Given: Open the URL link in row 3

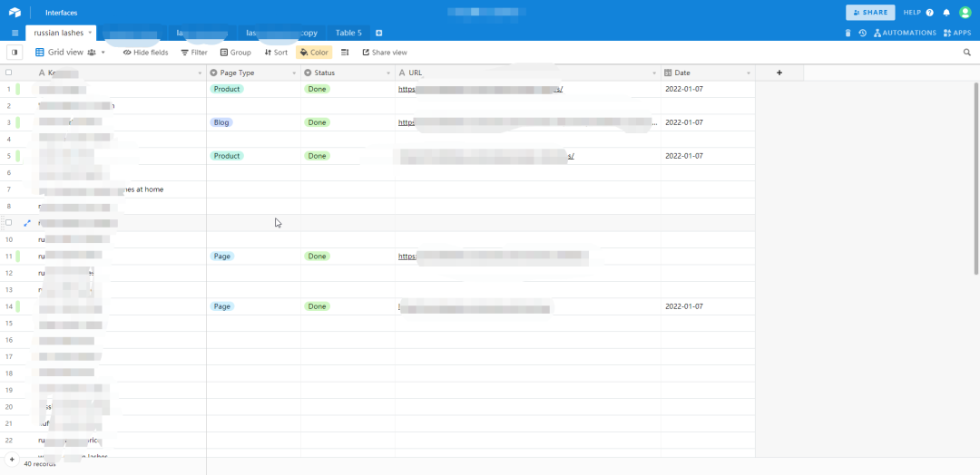Looking at the screenshot, I should [x=527, y=122].
